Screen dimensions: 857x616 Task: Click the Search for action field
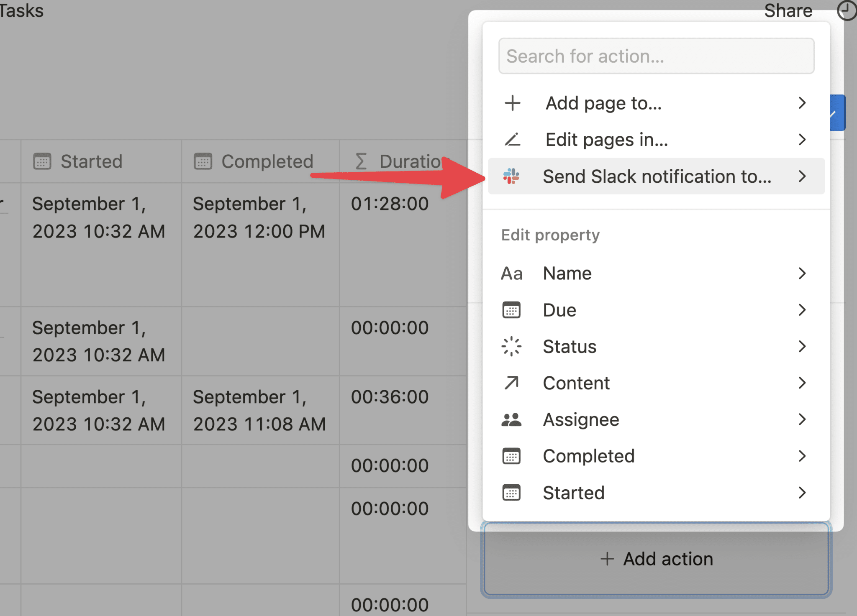tap(656, 56)
